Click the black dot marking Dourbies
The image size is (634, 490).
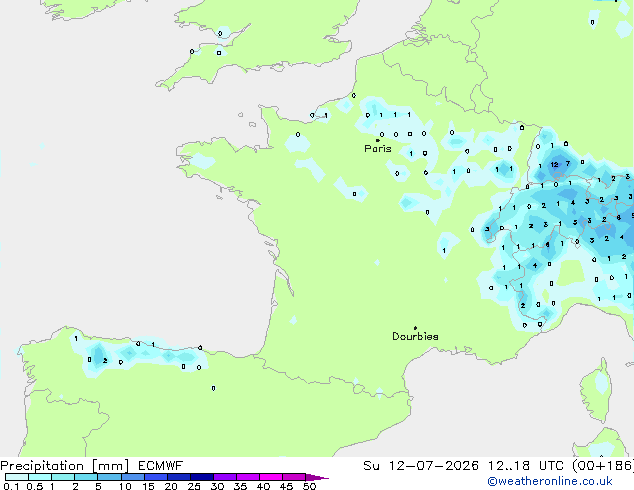(415, 328)
